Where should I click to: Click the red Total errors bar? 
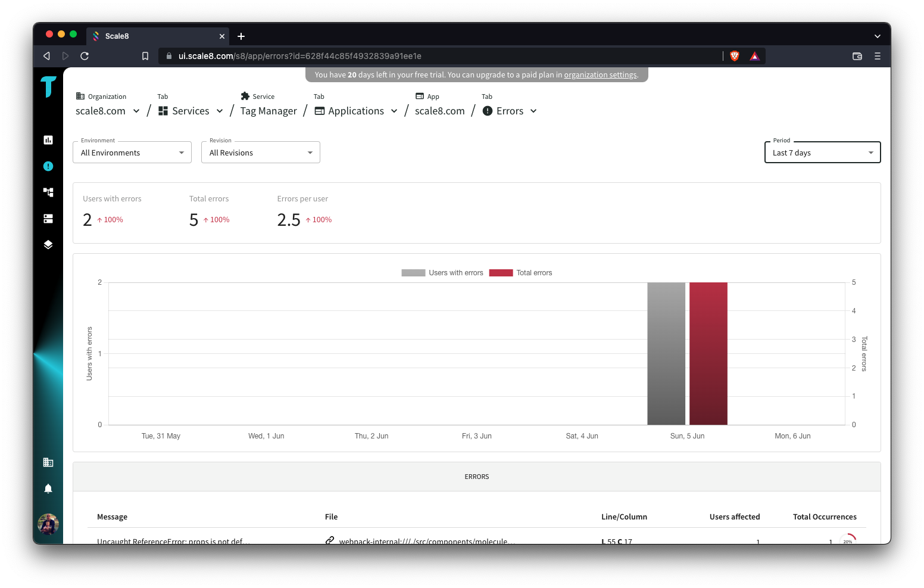[708, 353]
